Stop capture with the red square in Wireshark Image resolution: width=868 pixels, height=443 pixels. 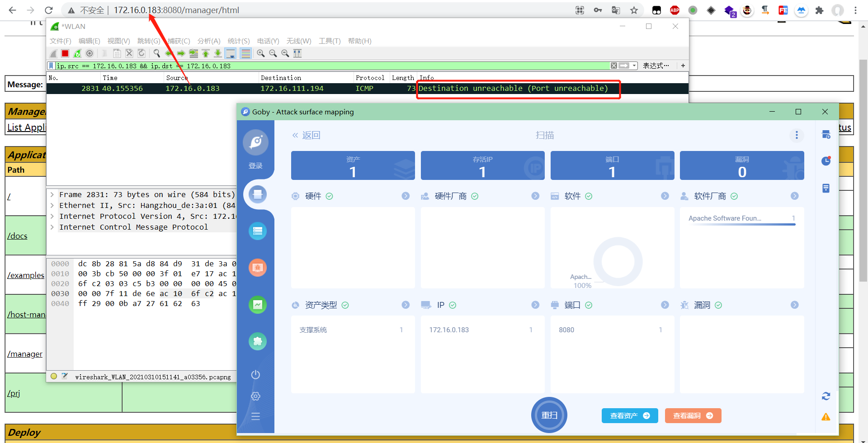point(65,53)
